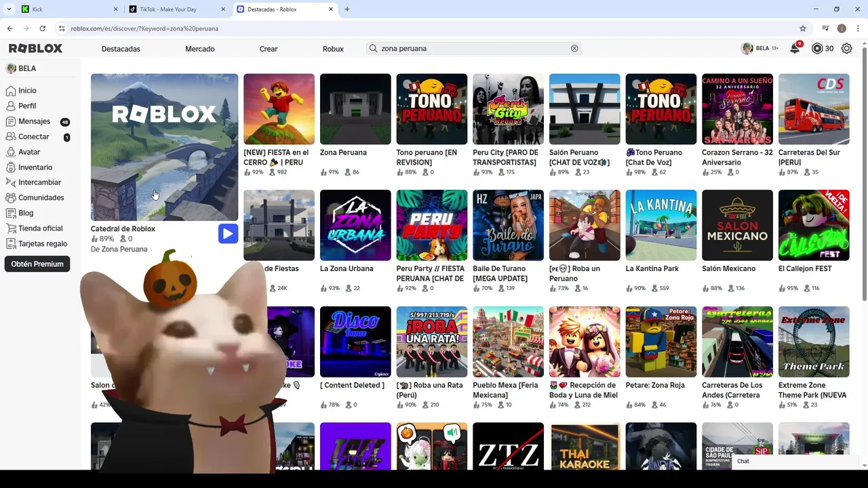Open Roba una Rata (Perú) thumbnail
868x488 pixels.
[432, 342]
